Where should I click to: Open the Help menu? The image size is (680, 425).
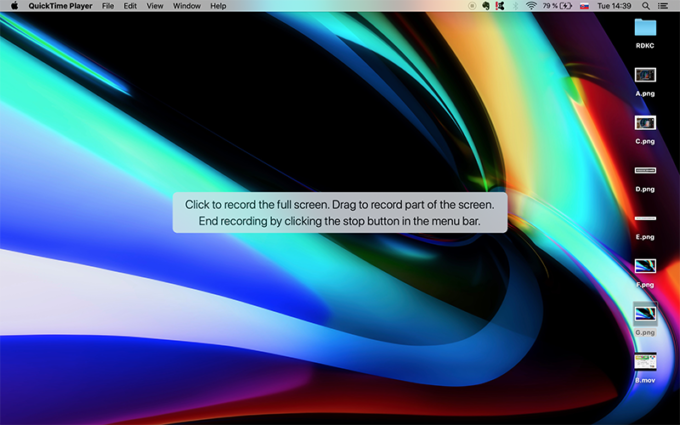click(x=218, y=6)
